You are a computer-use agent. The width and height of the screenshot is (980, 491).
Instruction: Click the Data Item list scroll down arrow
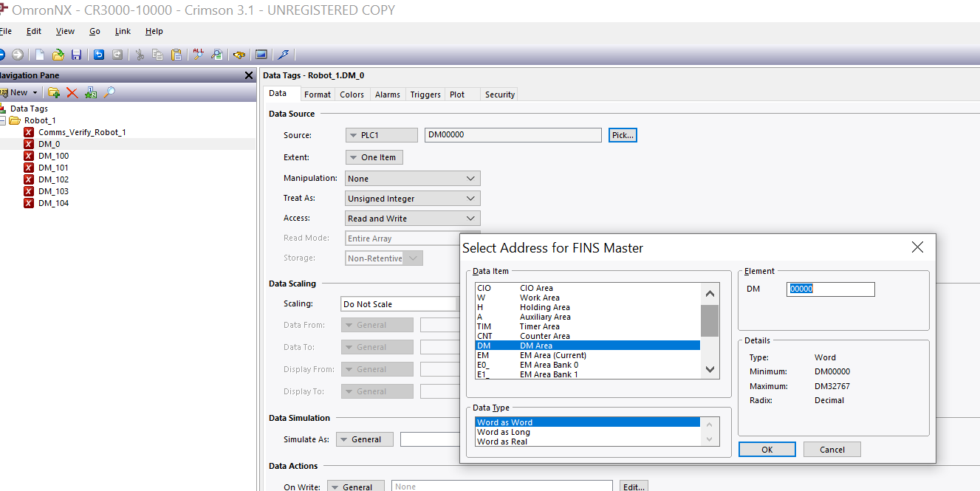(710, 369)
